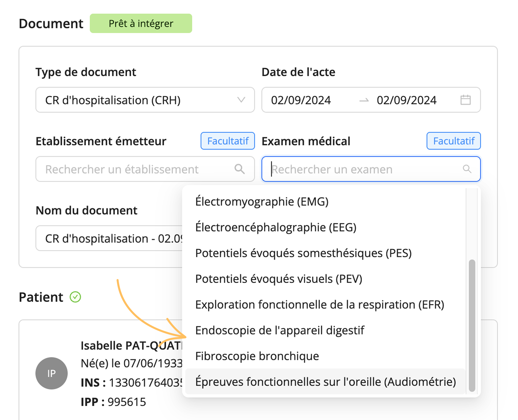
Task: Click the Prêt à intégrer status badge
Action: coord(141,23)
